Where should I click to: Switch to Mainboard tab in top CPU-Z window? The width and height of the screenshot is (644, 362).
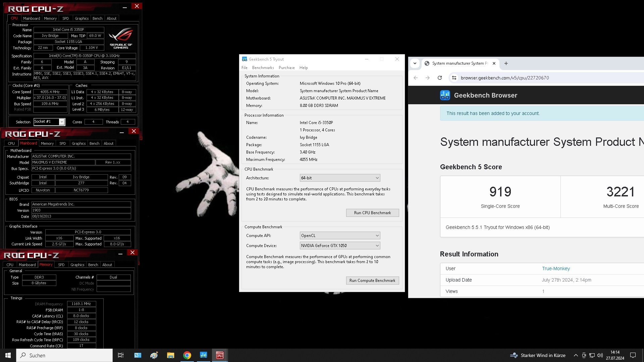click(x=32, y=18)
